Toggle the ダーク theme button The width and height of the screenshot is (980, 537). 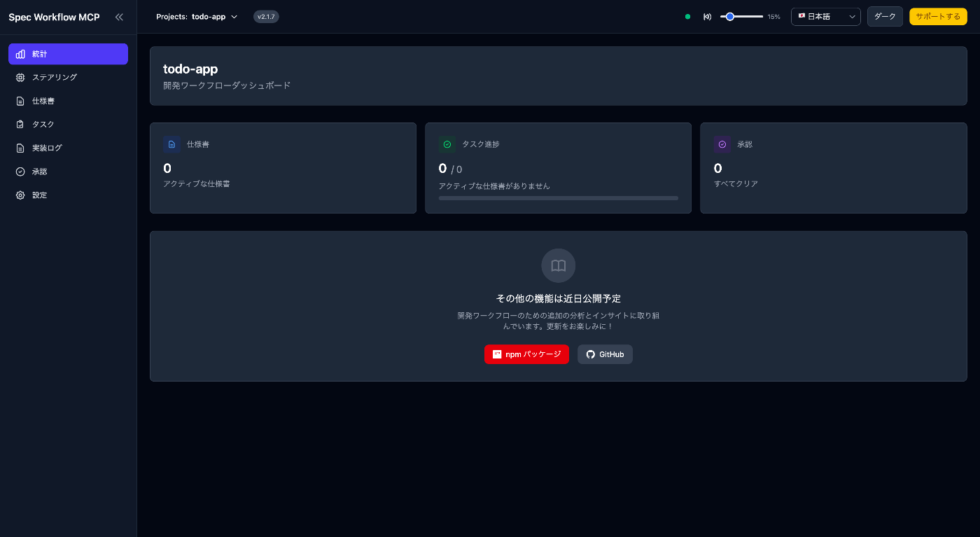pos(885,17)
